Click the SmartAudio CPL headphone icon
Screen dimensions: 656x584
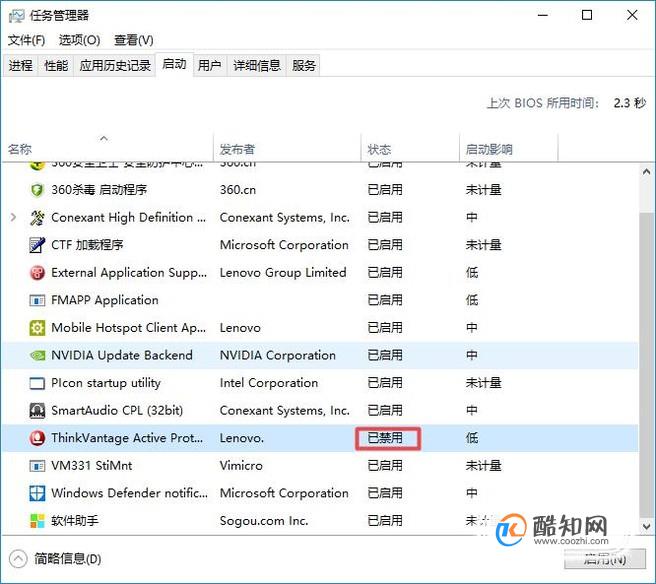[37, 411]
